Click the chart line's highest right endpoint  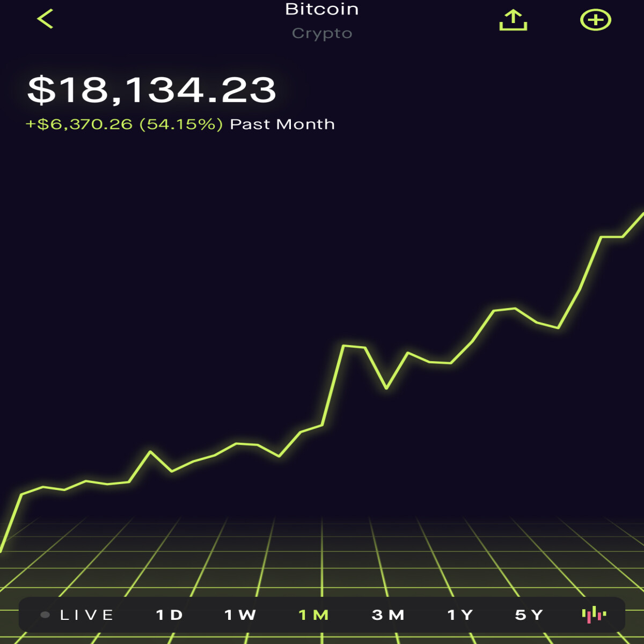pyautogui.click(x=641, y=215)
